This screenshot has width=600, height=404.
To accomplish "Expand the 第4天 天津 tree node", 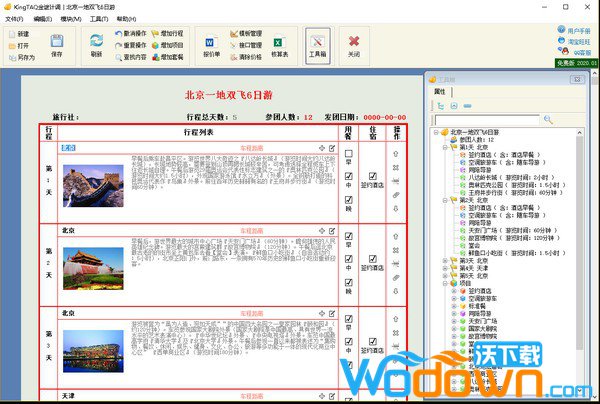I will click(x=445, y=268).
